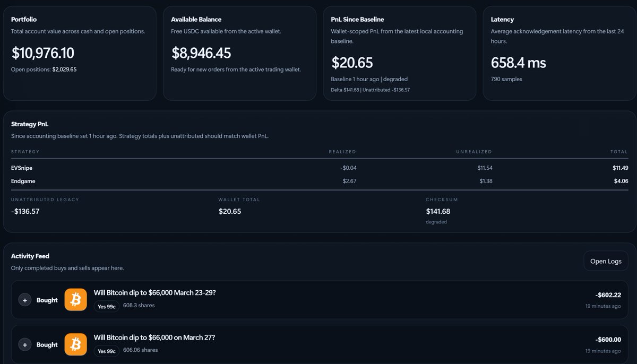
Task: Click Checksum value $141.68
Action: coord(438,211)
